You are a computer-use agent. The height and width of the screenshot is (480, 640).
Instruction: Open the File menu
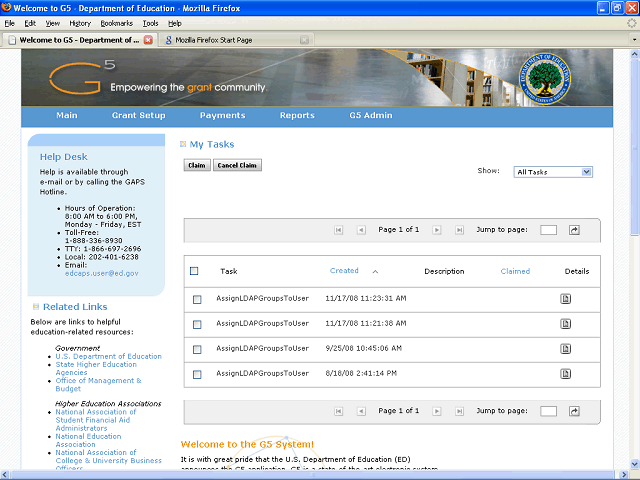9,23
